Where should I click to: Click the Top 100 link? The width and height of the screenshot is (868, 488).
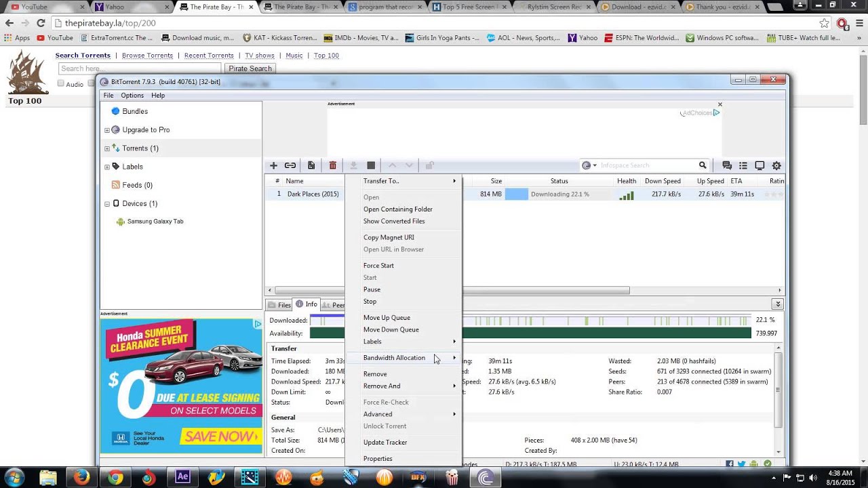pos(326,56)
